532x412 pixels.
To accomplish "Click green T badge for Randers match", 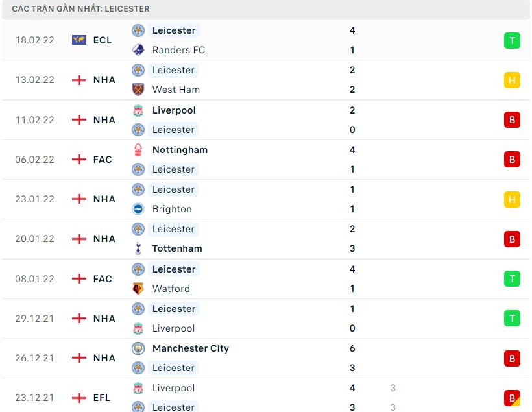I will [512, 40].
